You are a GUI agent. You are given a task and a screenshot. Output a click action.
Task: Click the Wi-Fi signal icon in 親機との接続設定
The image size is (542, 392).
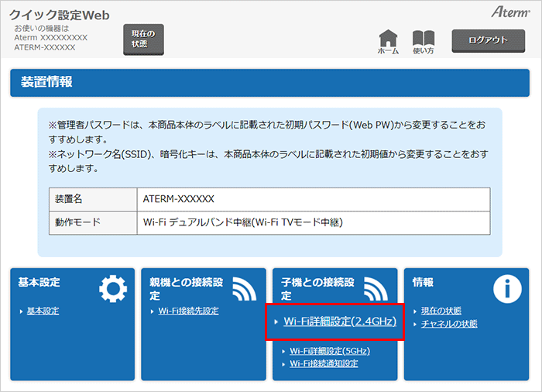pos(244,289)
